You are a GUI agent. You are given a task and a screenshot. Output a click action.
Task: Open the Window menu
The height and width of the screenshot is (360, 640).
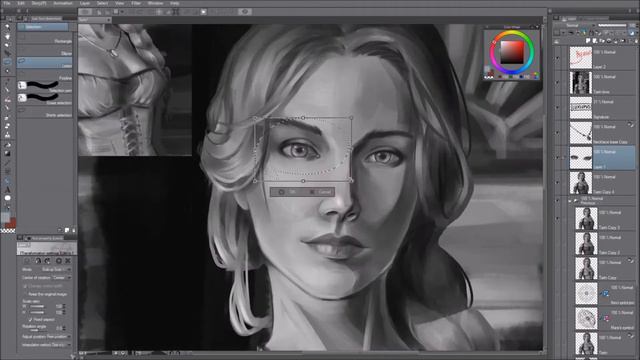point(156,3)
